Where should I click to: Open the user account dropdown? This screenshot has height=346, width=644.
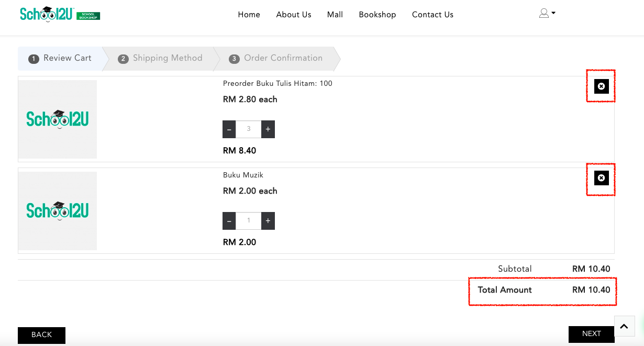click(x=547, y=14)
